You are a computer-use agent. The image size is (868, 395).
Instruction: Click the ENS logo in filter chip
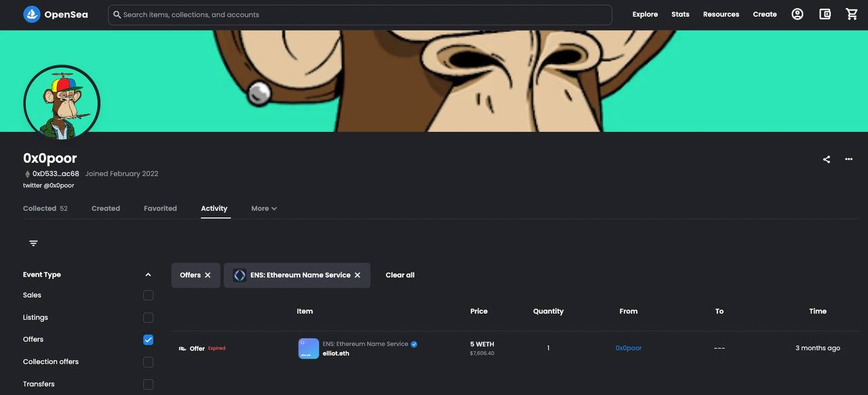coord(239,275)
